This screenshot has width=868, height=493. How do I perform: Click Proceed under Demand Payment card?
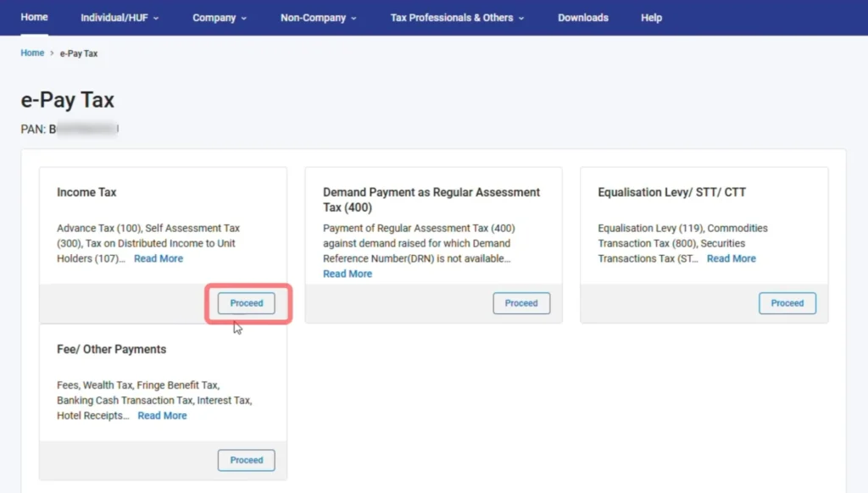point(521,303)
